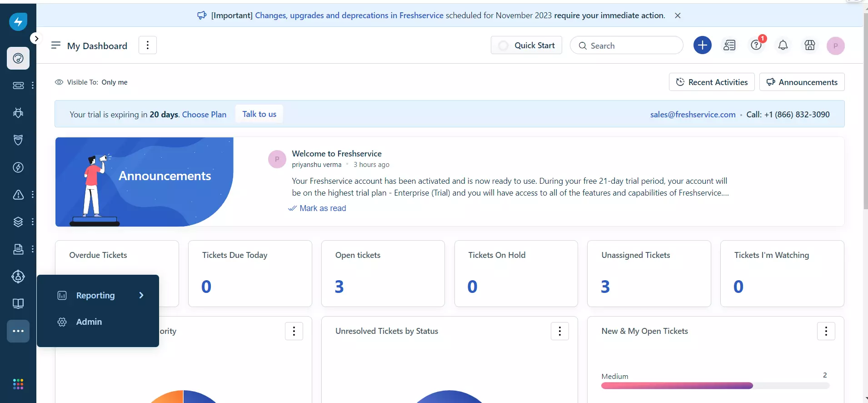Click the More ellipsis sidebar button
This screenshot has width=868, height=403.
coord(18,331)
